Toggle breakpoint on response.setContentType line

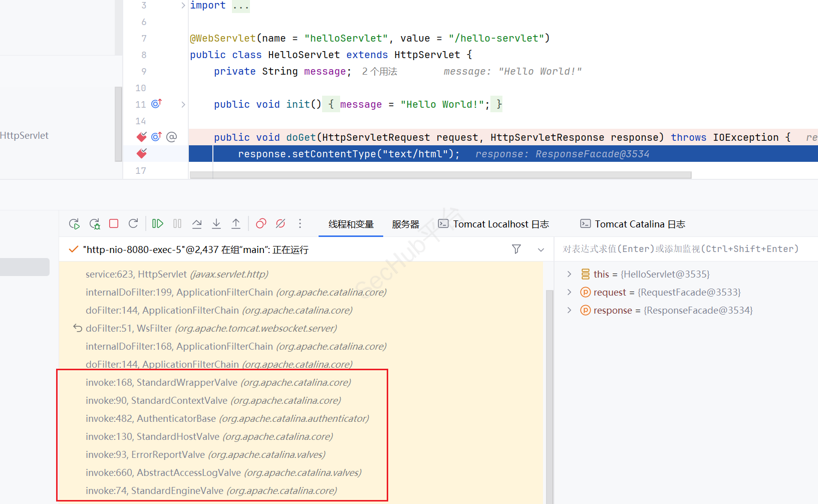coord(142,153)
